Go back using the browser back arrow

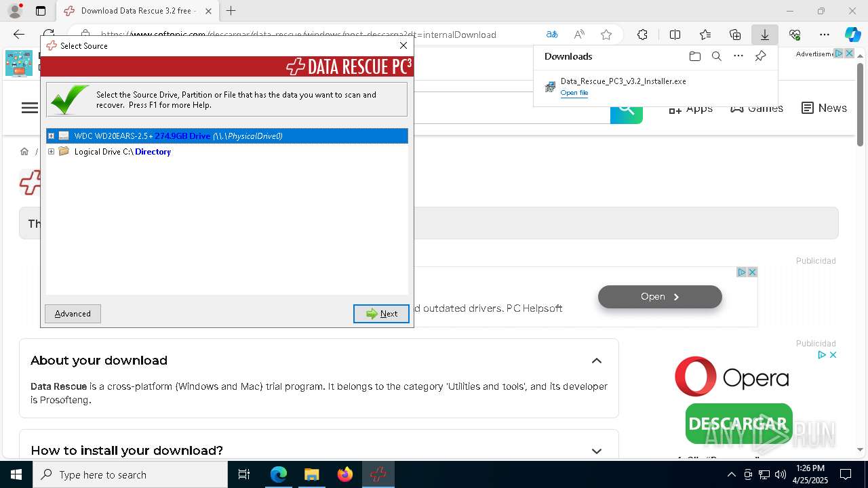pos(19,35)
